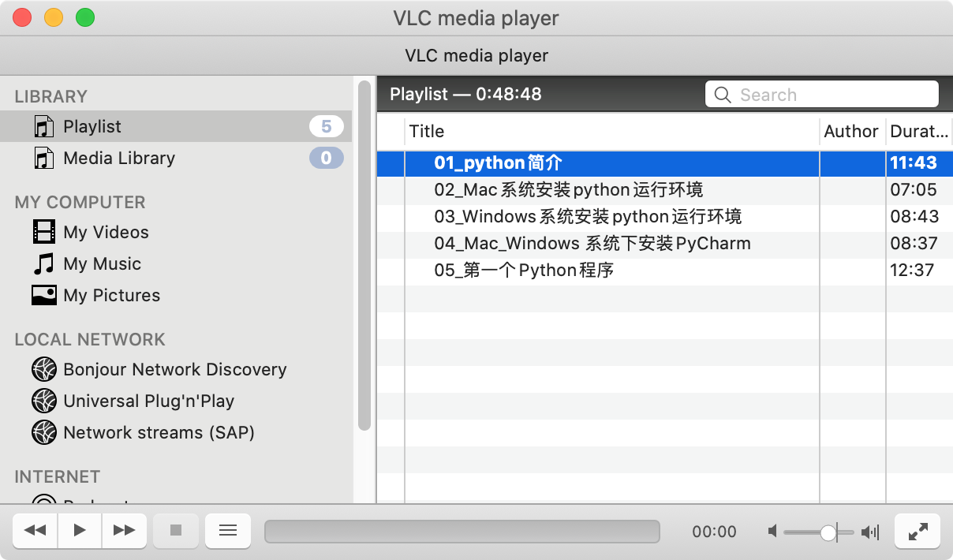This screenshot has width=953, height=560.
Task: Click the globe icon beside Bonjour Network Discovery
Action: click(x=43, y=369)
